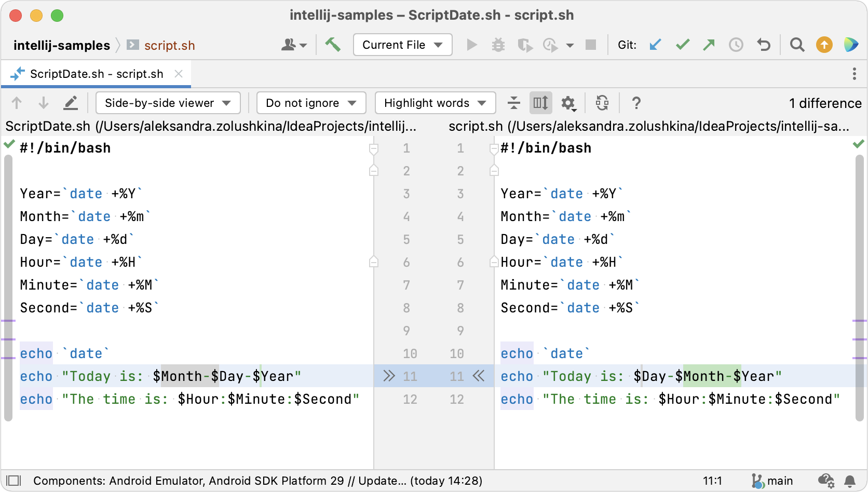Click right echo $Day-$Month-$Year line
Screen dimensions: 868x492
[641, 376]
